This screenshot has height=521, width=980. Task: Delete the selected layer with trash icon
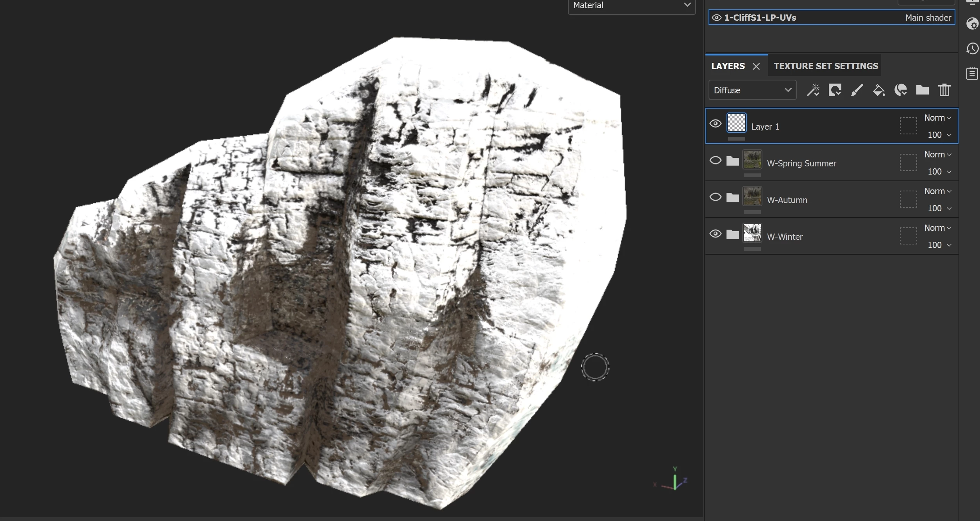(944, 90)
